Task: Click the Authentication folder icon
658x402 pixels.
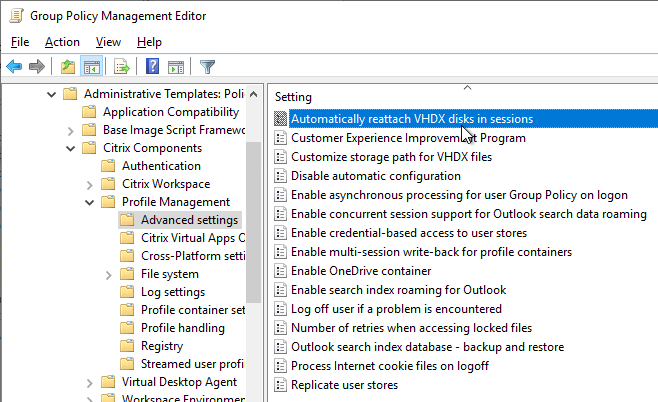Action: click(x=108, y=165)
